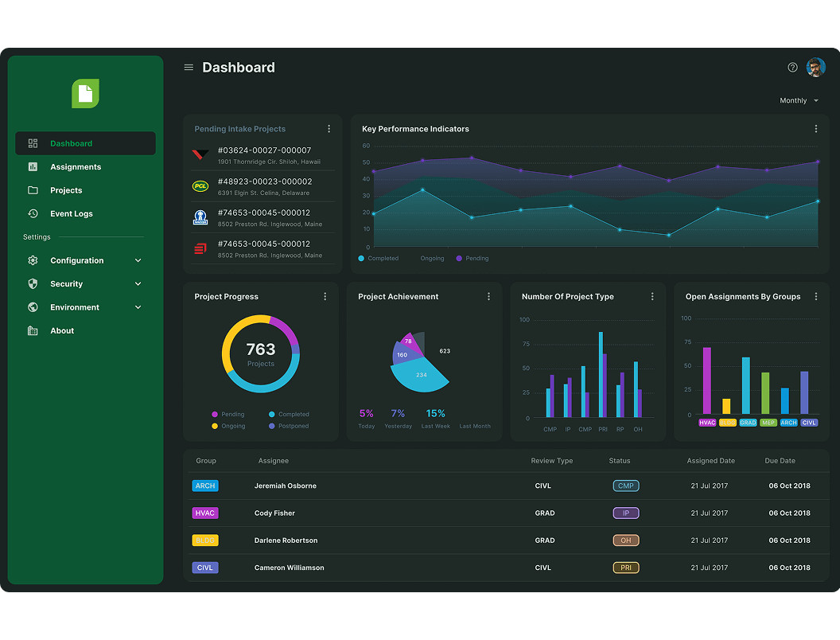840x640 pixels.
Task: Open Open Assignments By Groups options menu
Action: [815, 297]
